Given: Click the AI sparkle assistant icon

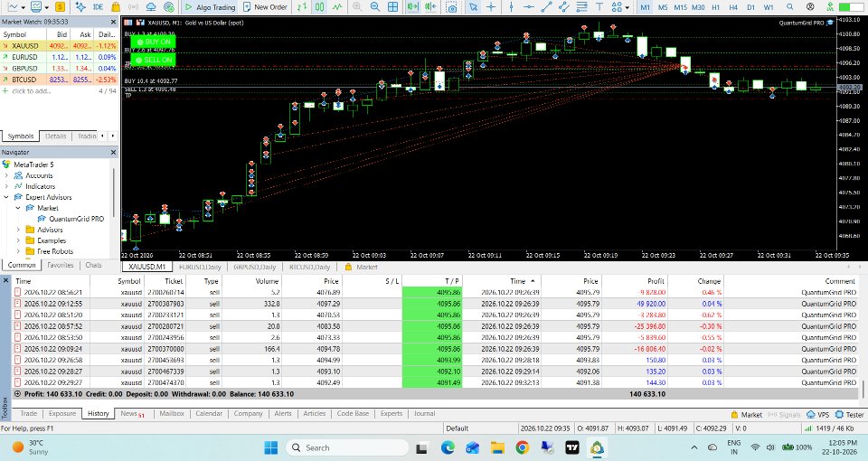Looking at the screenshot, I should click(80, 6).
